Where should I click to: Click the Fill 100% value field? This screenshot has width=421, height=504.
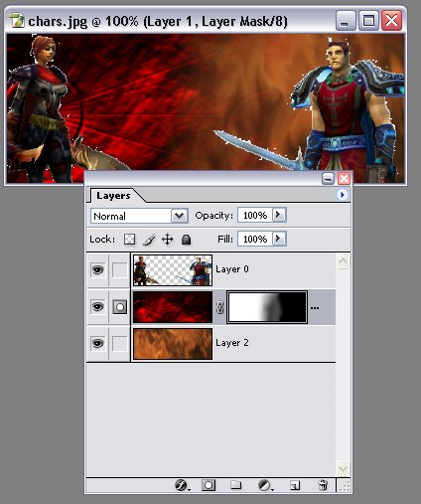coord(255,239)
